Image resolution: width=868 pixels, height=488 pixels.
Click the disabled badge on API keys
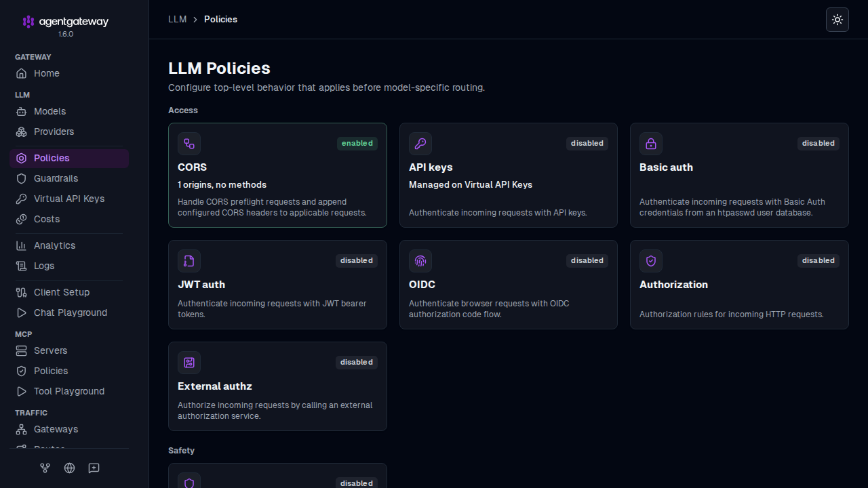587,143
